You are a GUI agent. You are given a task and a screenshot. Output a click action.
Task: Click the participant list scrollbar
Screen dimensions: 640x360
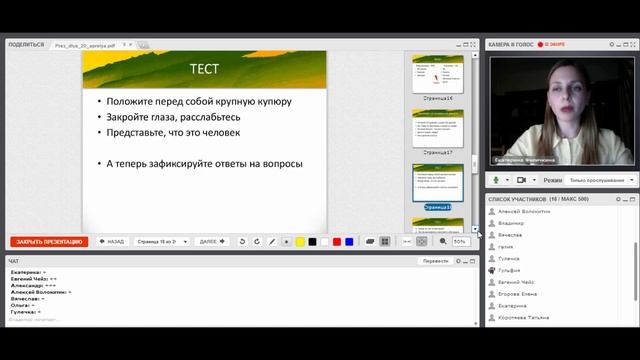click(635, 271)
